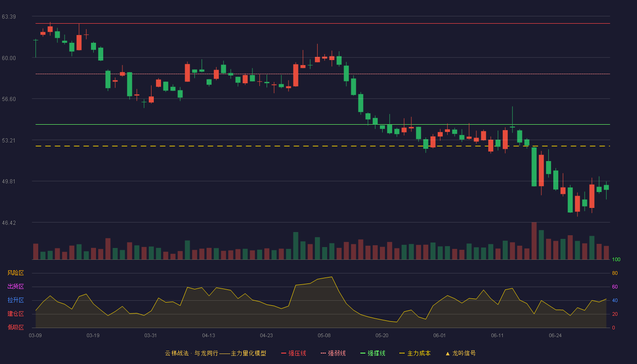Select the tallest red volume bar
The height and width of the screenshot is (364, 637).
(x=534, y=241)
